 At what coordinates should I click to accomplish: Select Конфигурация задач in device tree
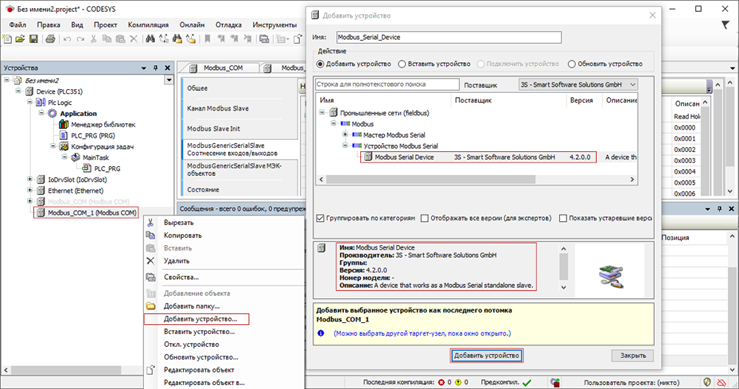point(102,147)
